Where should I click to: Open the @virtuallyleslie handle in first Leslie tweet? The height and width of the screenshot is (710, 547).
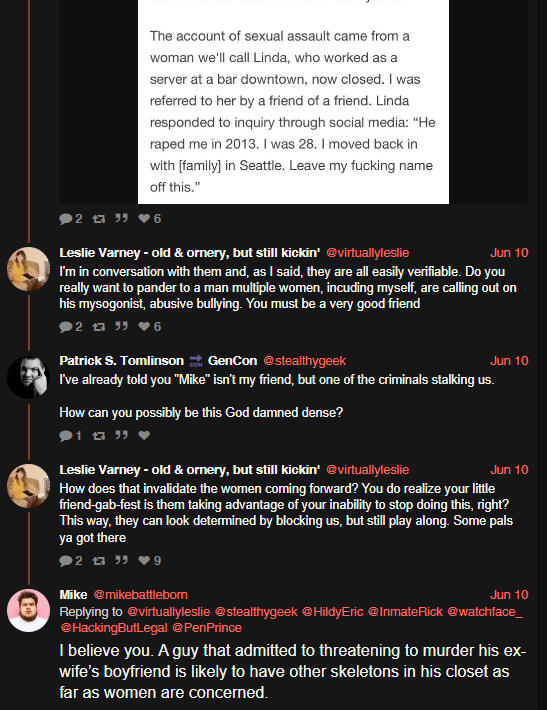pyautogui.click(x=368, y=253)
